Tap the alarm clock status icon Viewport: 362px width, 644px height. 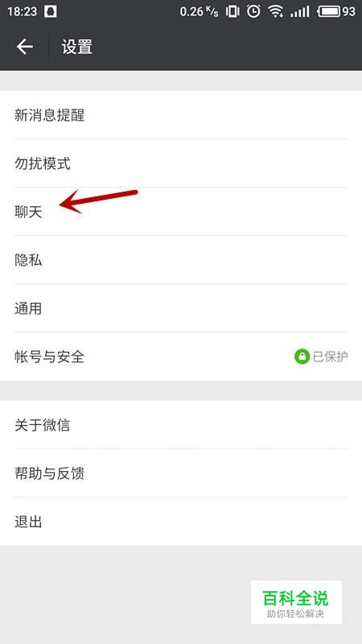pos(253,11)
